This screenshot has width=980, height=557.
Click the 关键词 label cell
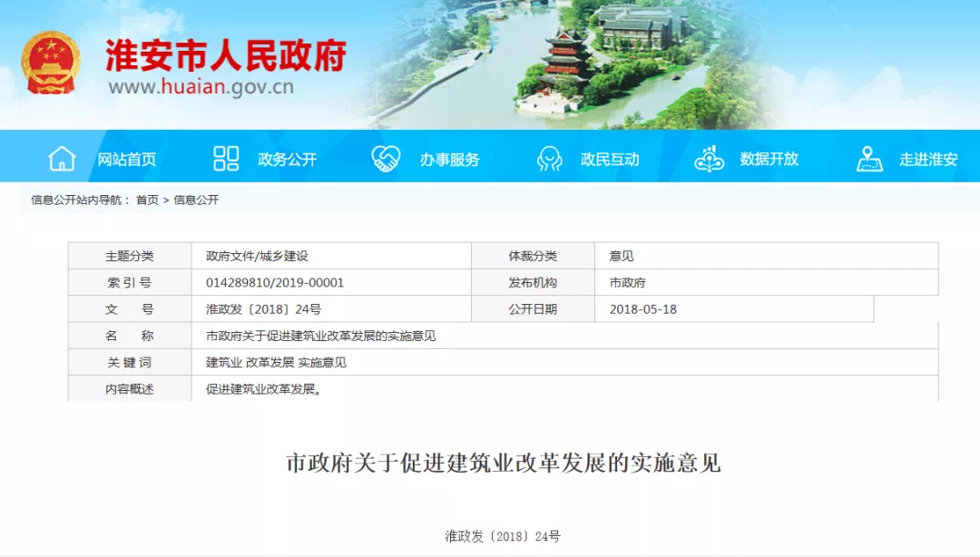click(x=130, y=362)
